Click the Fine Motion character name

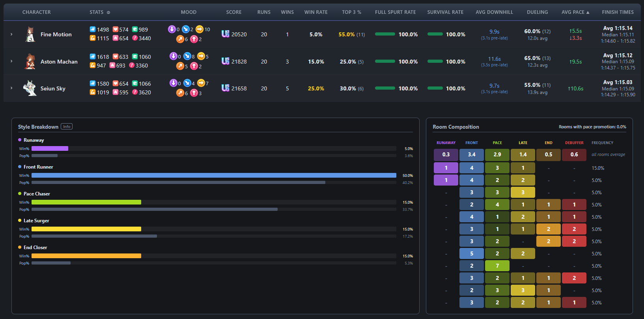56,34
